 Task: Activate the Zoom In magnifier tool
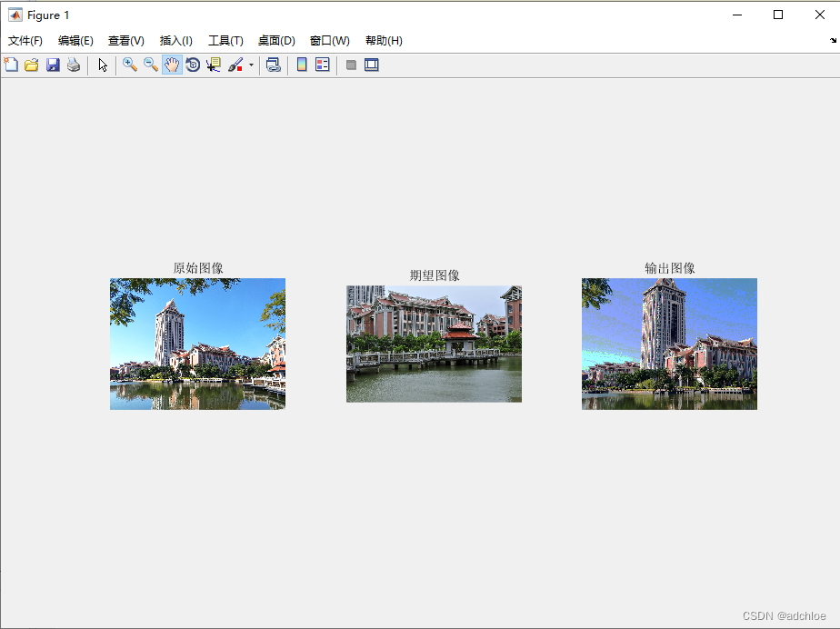(x=130, y=65)
